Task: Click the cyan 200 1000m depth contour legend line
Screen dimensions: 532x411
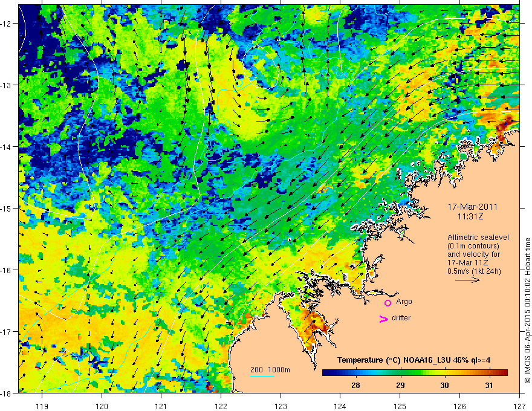Action: 262,376
